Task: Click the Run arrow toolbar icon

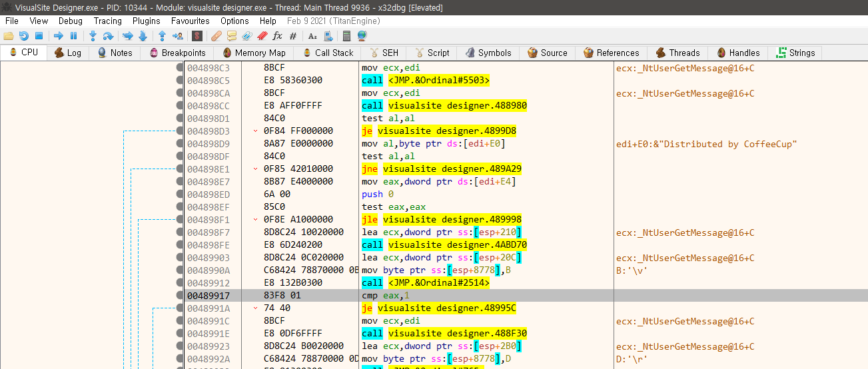Action: tap(59, 36)
